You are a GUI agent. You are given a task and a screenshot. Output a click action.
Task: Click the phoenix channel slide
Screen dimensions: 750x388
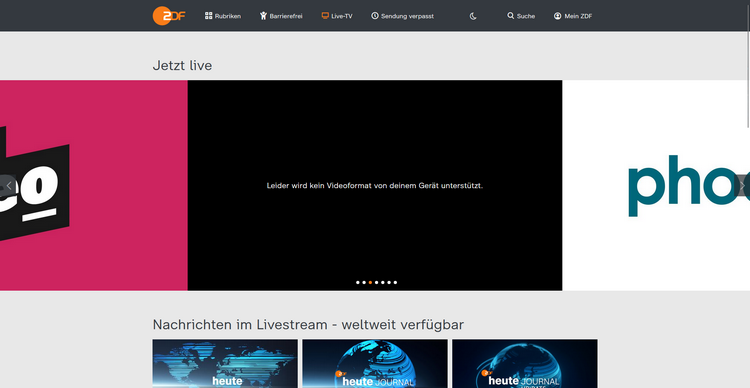click(x=656, y=185)
